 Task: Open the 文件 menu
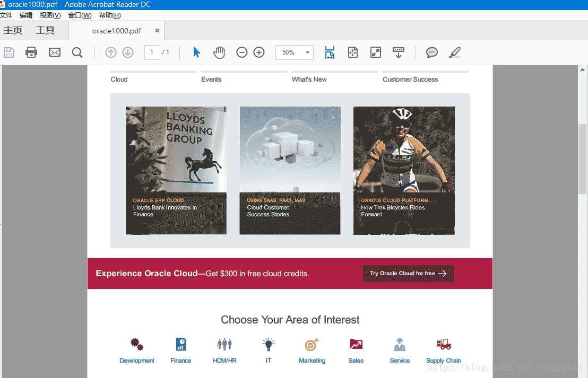[x=6, y=15]
